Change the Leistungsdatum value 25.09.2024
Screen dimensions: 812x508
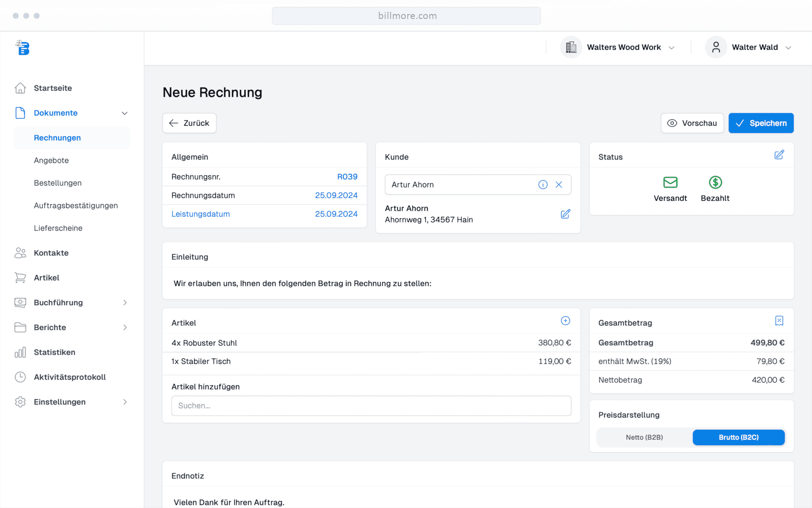(336, 214)
